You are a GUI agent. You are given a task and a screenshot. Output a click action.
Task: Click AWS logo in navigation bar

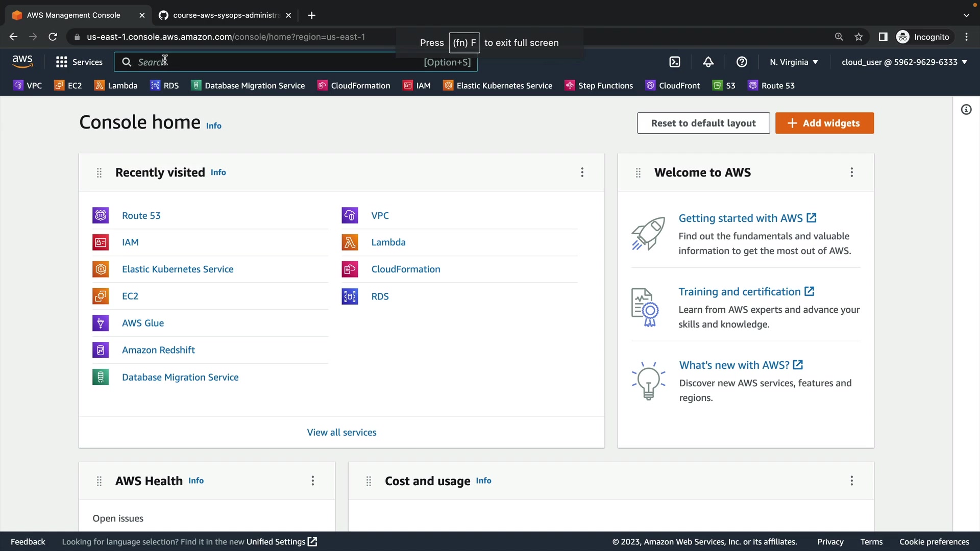[x=22, y=62]
